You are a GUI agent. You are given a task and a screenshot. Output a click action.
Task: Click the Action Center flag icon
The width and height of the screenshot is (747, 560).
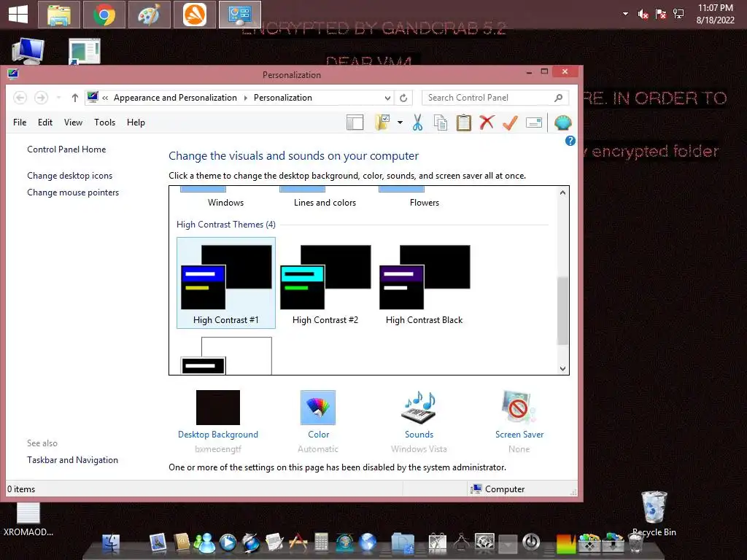[x=661, y=15]
